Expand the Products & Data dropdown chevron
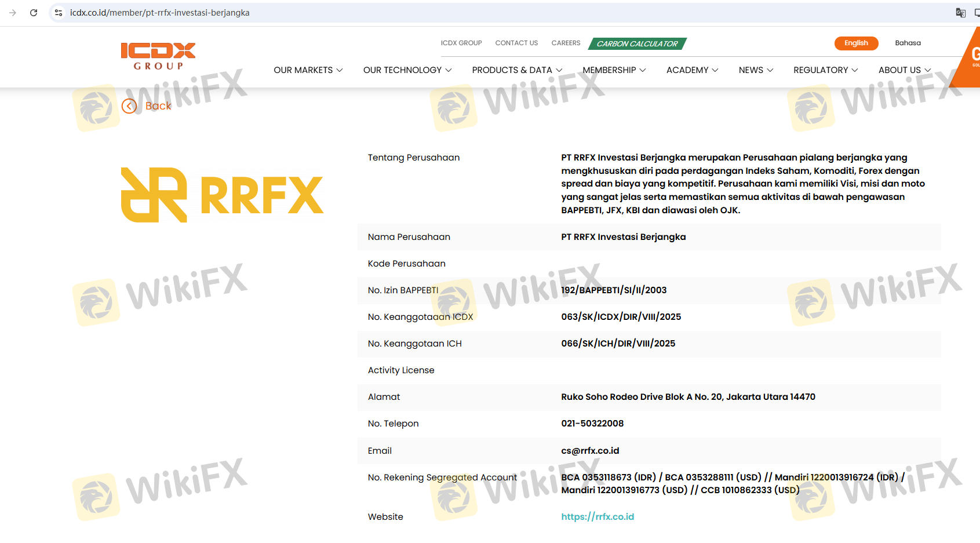The height and width of the screenshot is (543, 980). point(559,70)
